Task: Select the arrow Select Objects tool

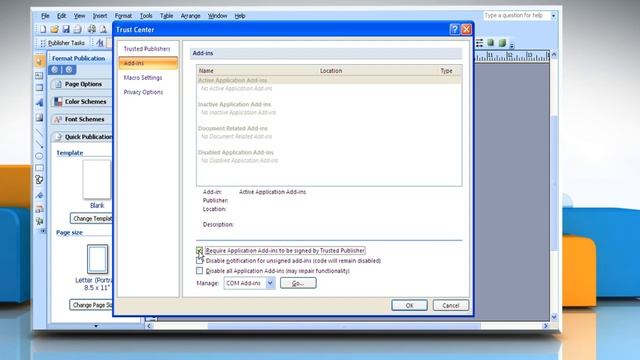Action: pos(39,61)
